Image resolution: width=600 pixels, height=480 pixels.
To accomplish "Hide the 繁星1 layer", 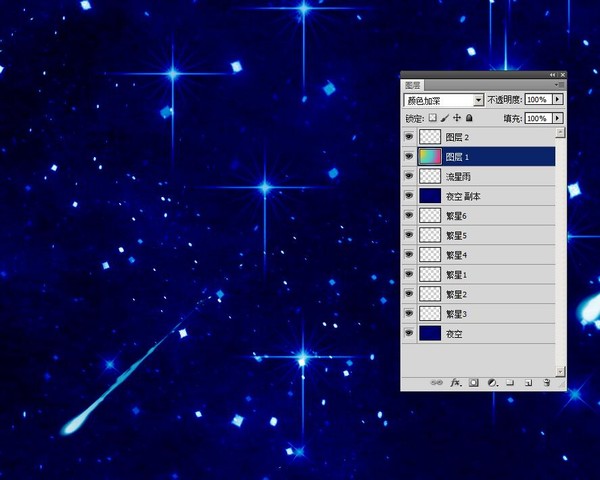I will pyautogui.click(x=409, y=274).
